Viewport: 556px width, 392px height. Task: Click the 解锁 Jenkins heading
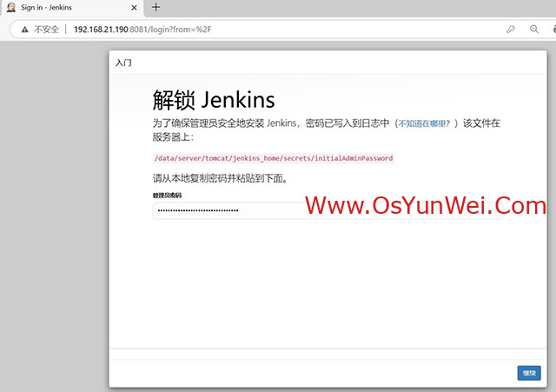point(214,100)
